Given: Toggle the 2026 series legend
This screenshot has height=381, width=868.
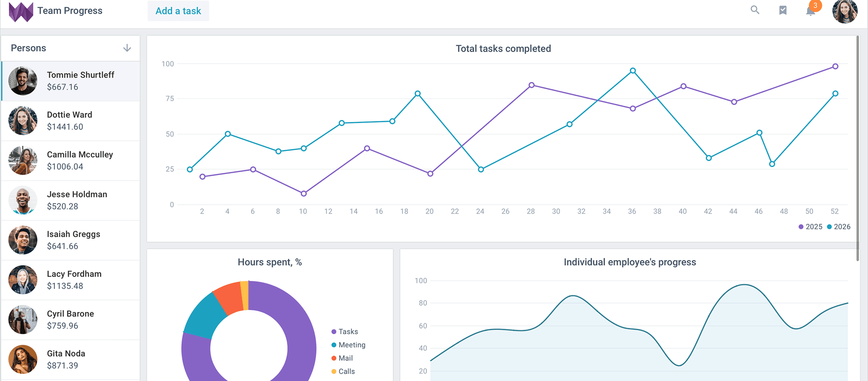Looking at the screenshot, I should pos(839,227).
